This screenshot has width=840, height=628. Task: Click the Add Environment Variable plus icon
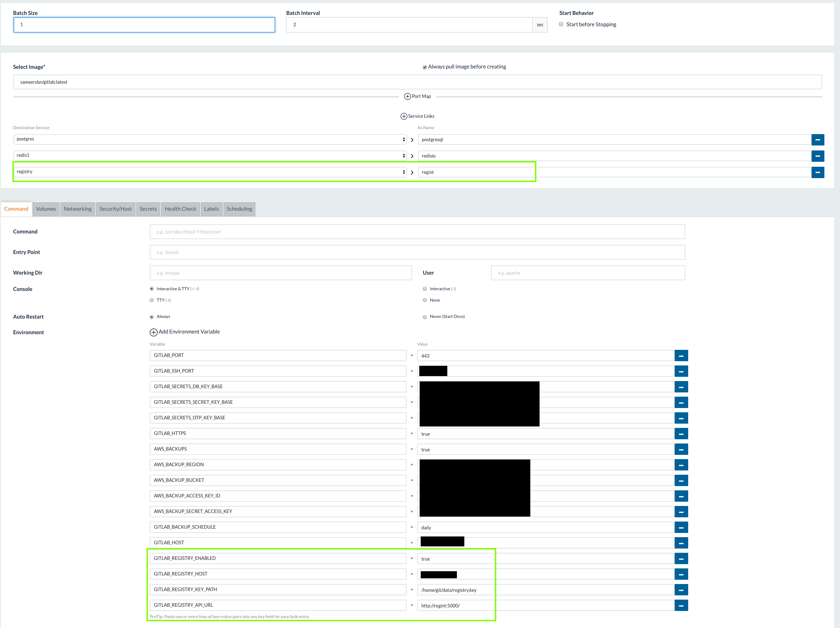(x=153, y=332)
